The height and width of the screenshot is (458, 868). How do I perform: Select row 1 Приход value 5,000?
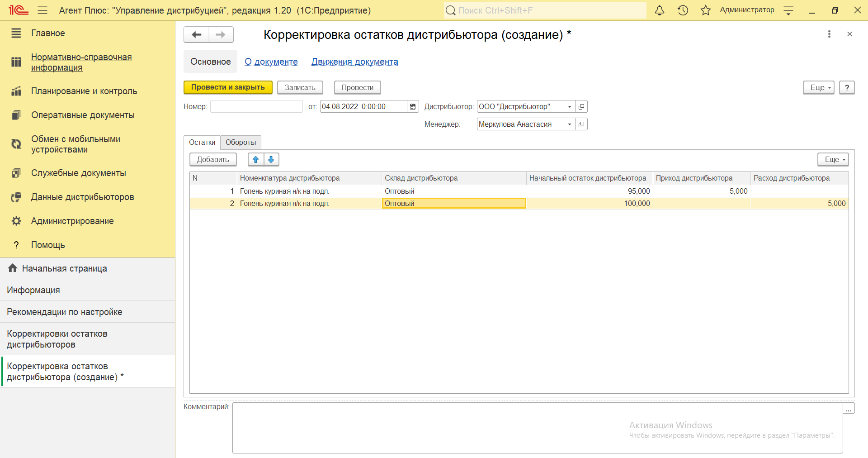pos(702,191)
